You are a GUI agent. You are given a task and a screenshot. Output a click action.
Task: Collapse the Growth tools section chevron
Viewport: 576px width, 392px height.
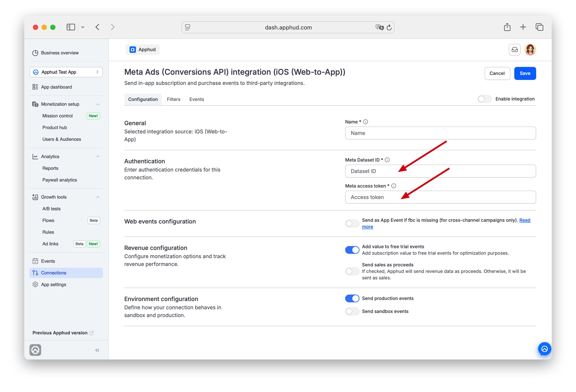98,197
